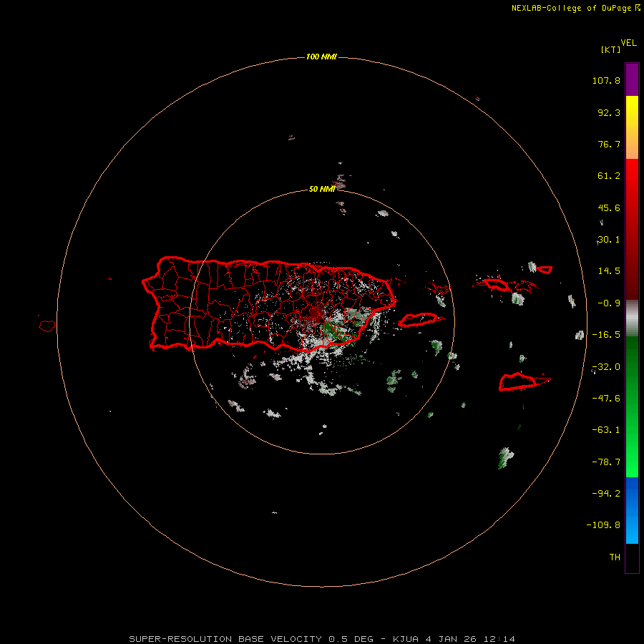644x644 pixels.
Task: Click the NEXLAB-College of DuPage watermark text
Action: pyautogui.click(x=576, y=8)
